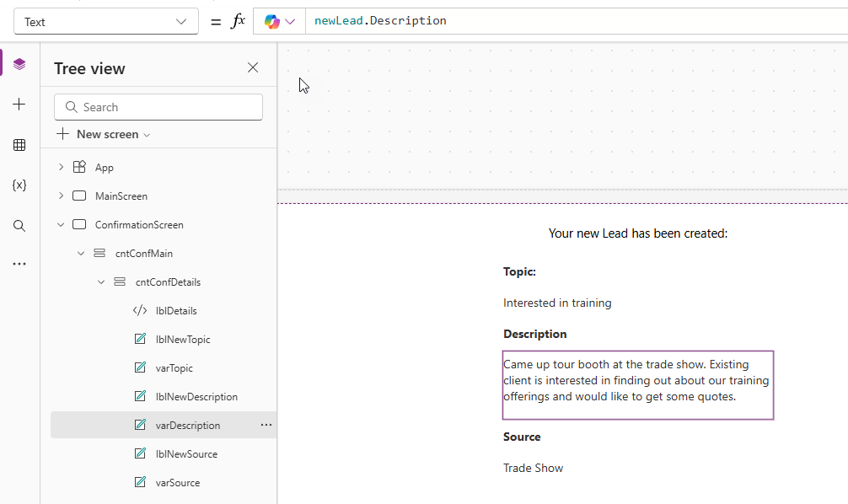Select varSource in the tree
The width and height of the screenshot is (848, 504).
177,483
